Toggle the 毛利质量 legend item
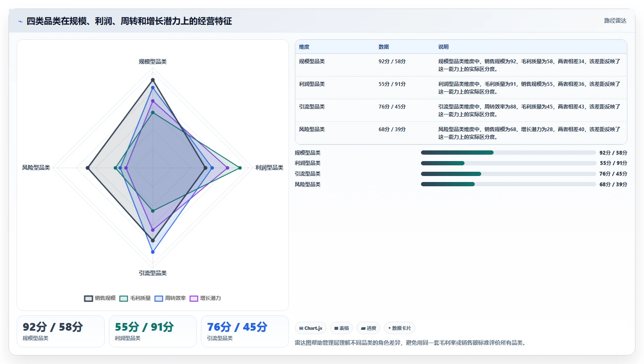This screenshot has height=364, width=644. point(135,298)
